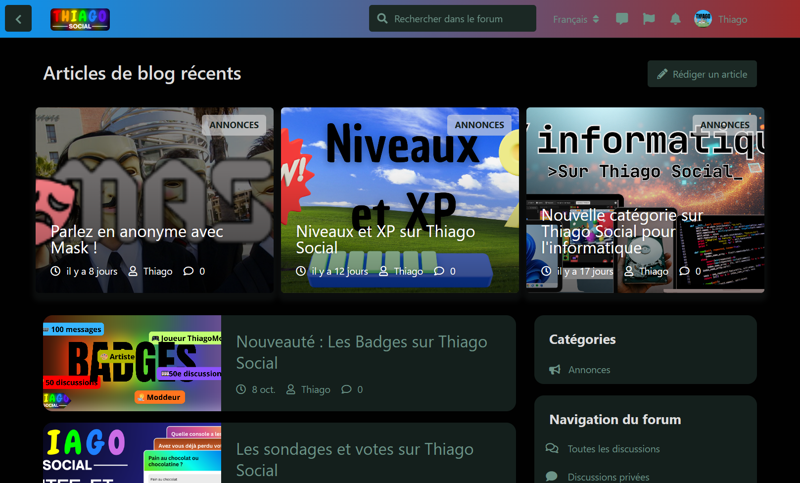Open 'Parlez en anonyme avec Mask' article
This screenshot has height=483, width=800.
point(137,239)
